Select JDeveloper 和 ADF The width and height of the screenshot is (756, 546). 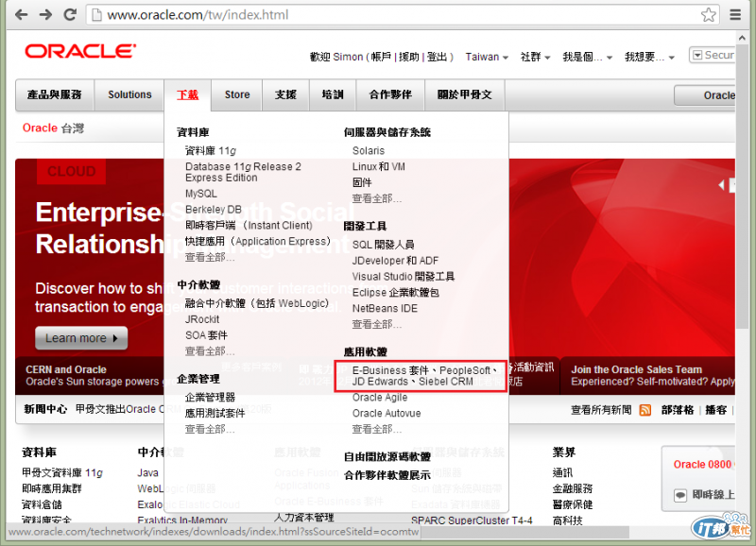395,261
